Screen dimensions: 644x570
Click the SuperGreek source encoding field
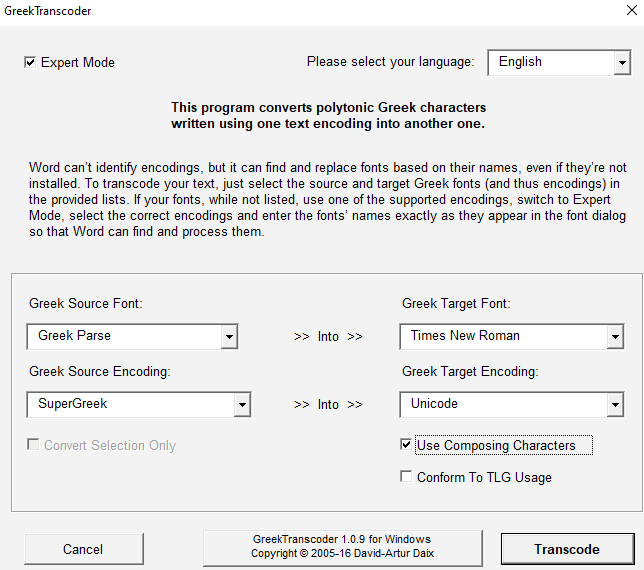pos(130,404)
